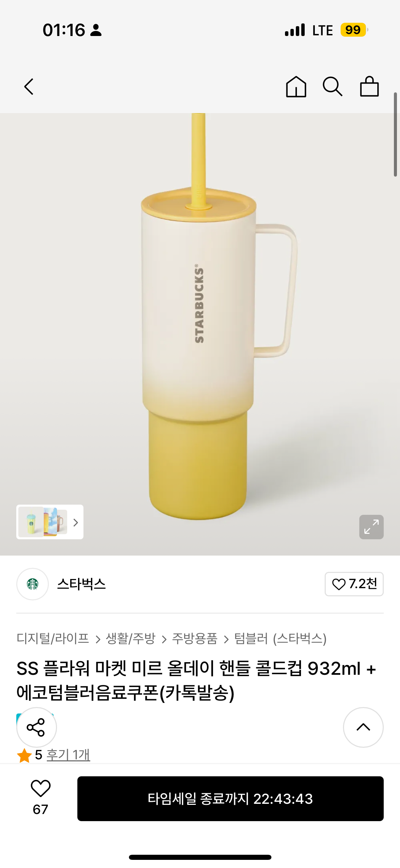The height and width of the screenshot is (868, 400).
Task: Open the shopping bag cart icon
Action: pyautogui.click(x=369, y=87)
